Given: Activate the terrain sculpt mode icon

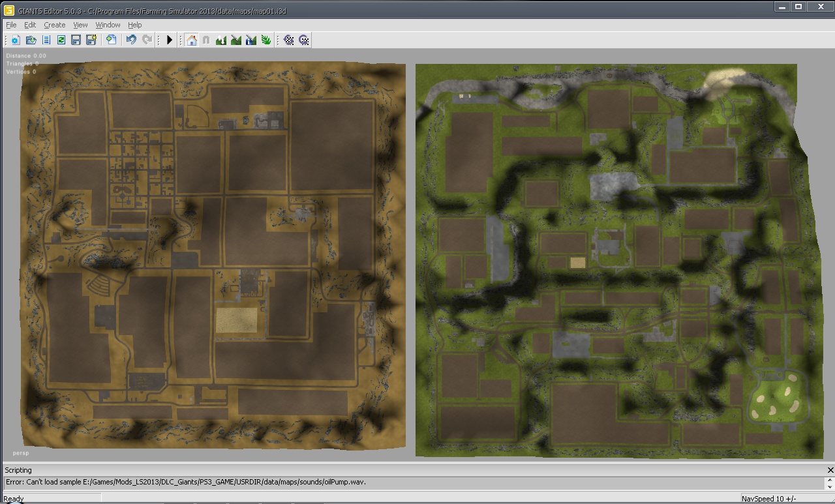Looking at the screenshot, I should click(x=221, y=40).
